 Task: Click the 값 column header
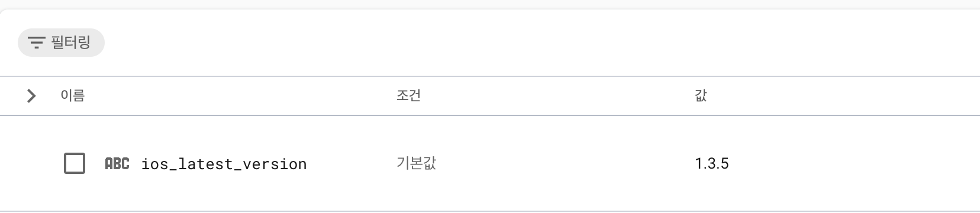pyautogui.click(x=701, y=95)
